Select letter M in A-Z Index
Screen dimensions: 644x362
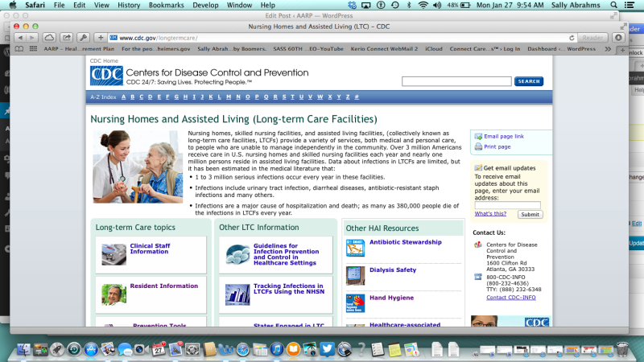[x=229, y=97]
